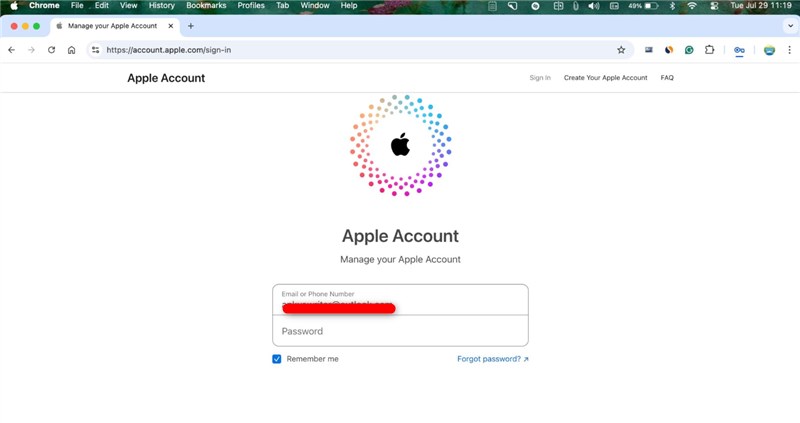Go back to the previous page
Screen dimensions: 800x423
(x=11, y=50)
